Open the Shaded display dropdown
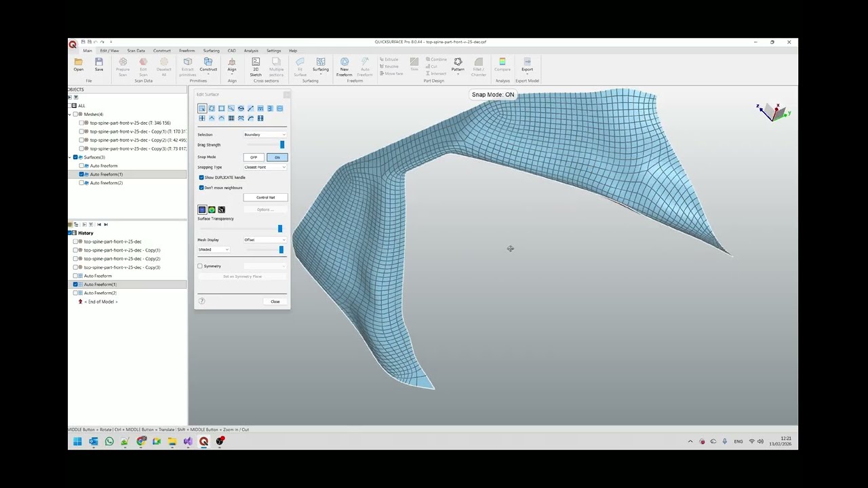Image resolution: width=868 pixels, height=488 pixels. tap(214, 249)
